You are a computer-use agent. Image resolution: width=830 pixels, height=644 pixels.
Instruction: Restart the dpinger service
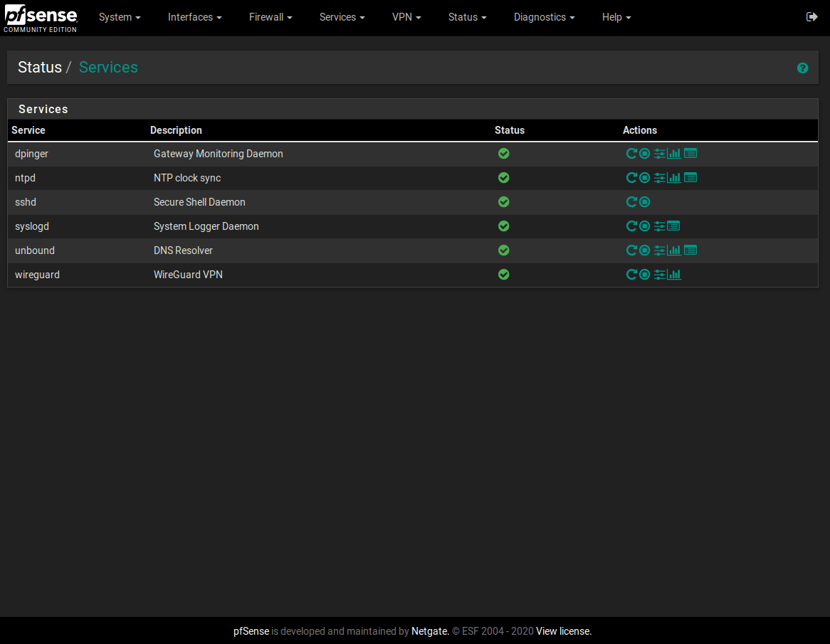[631, 154]
